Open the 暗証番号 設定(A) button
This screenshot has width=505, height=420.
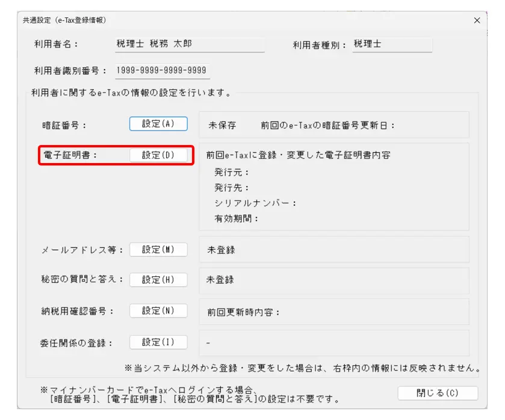click(158, 124)
